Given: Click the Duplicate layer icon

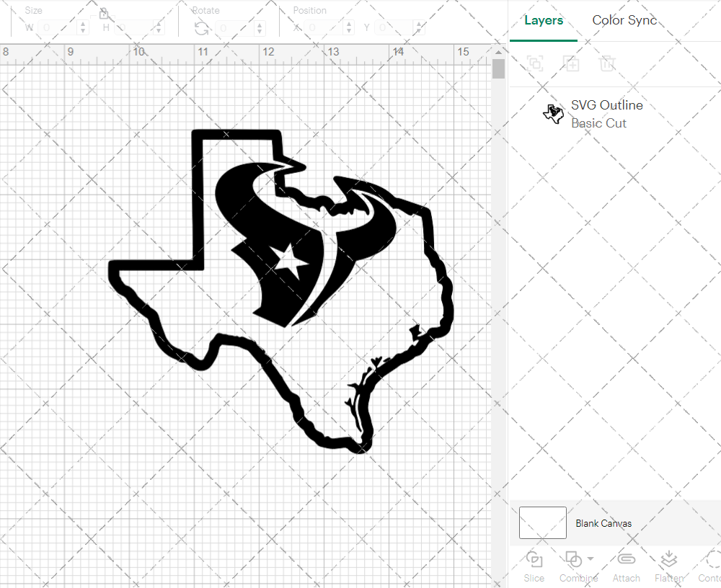Looking at the screenshot, I should coord(572,63).
